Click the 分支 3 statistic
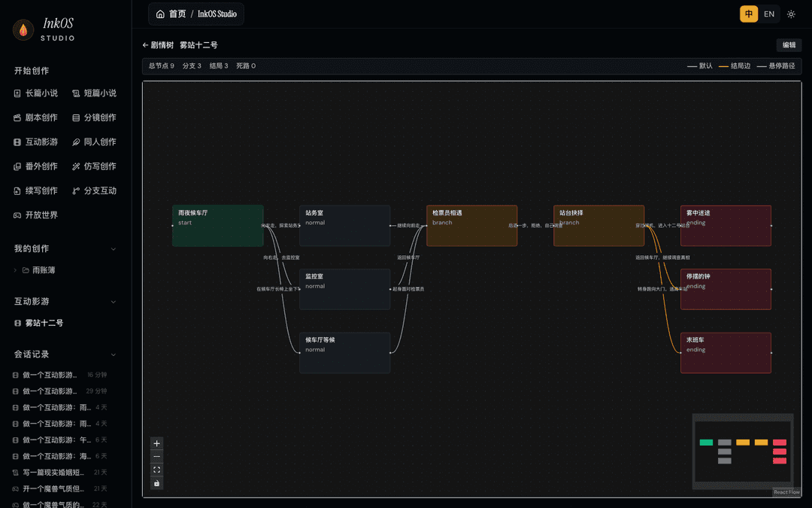The image size is (812, 508). [x=192, y=65]
